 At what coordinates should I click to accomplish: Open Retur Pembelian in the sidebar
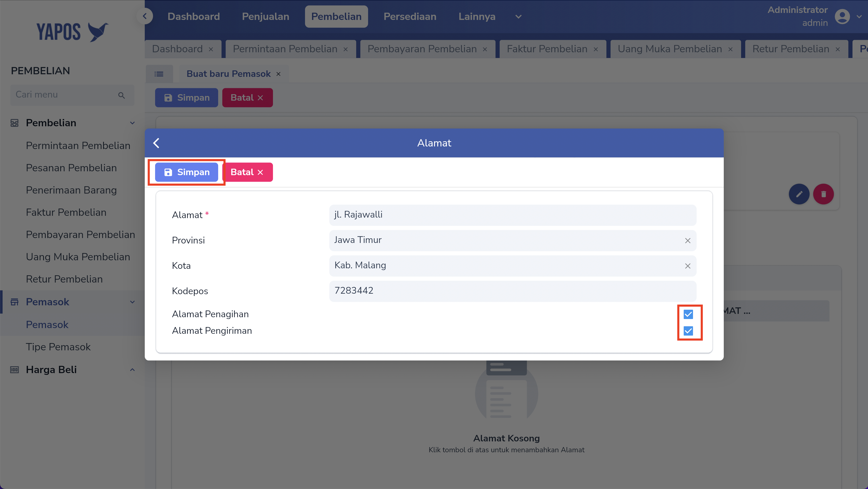click(x=64, y=279)
